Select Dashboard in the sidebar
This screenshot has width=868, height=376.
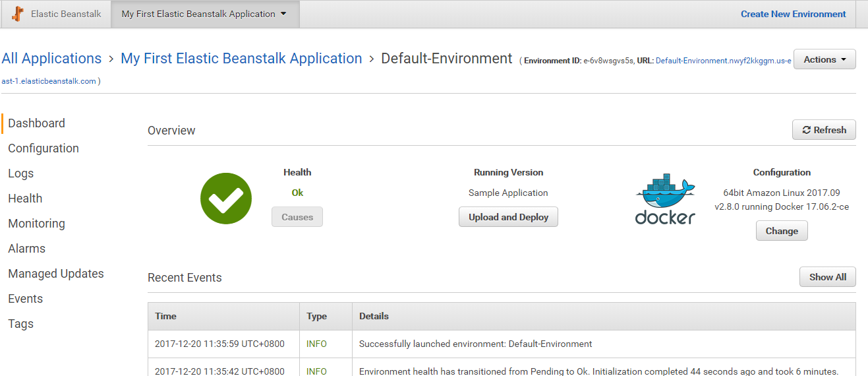[36, 123]
